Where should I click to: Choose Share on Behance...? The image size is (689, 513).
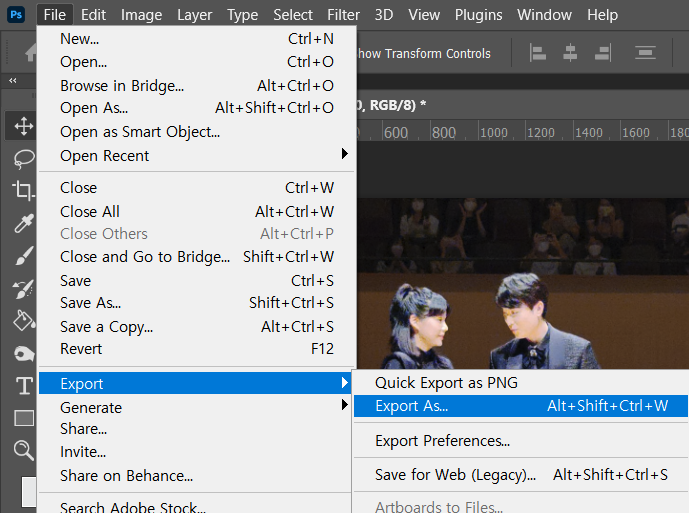click(x=195, y=476)
